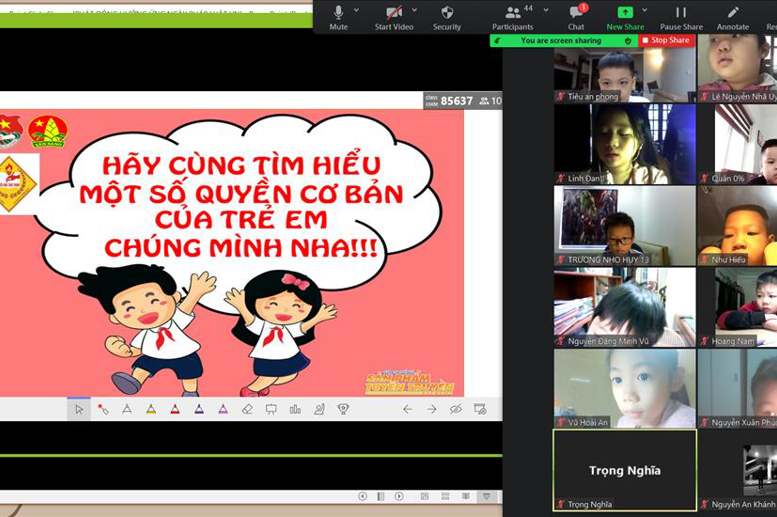Select Lê Nguyễn Nhã Uyên video thumbnail
Image resolution: width=777 pixels, height=517 pixels.
(x=737, y=68)
